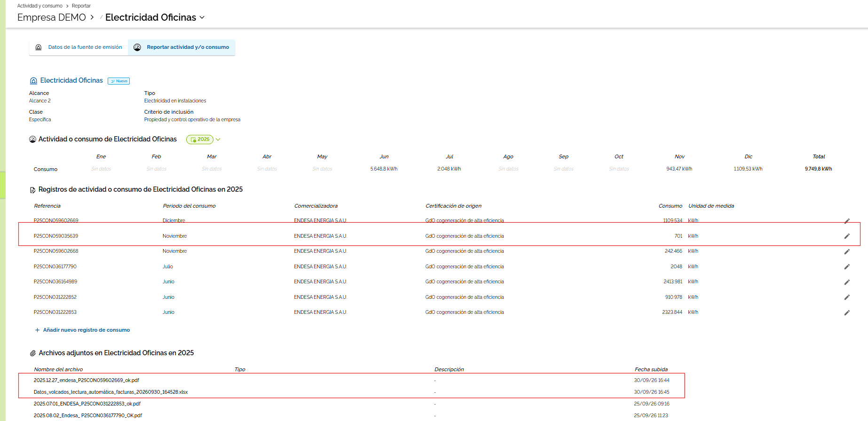Click the Electricidad Oficinas section link
868x421 pixels.
[71, 81]
